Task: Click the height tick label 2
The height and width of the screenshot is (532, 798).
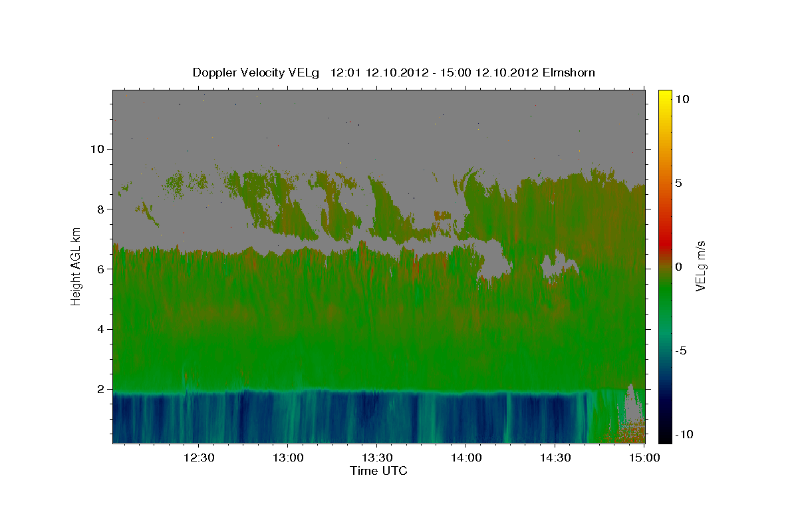Action: pyautogui.click(x=102, y=389)
